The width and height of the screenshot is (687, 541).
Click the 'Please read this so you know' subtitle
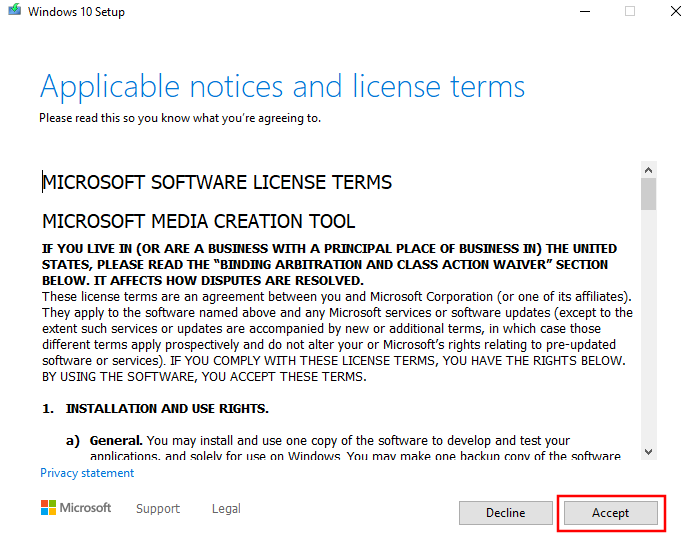tap(180, 118)
